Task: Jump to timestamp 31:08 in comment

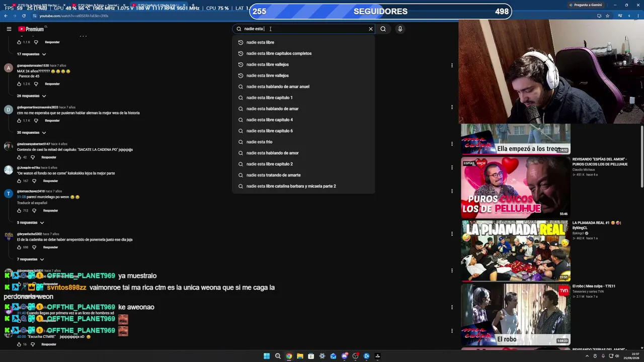Action: (21, 197)
